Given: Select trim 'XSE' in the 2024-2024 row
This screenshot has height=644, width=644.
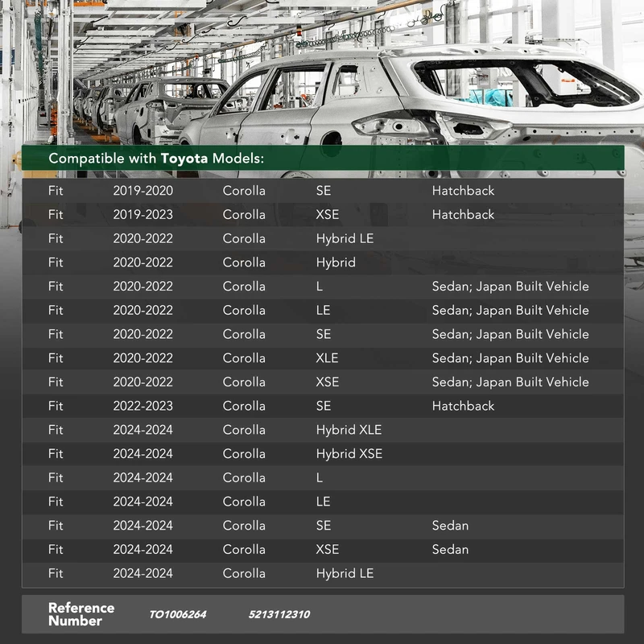Looking at the screenshot, I should pos(328,549).
